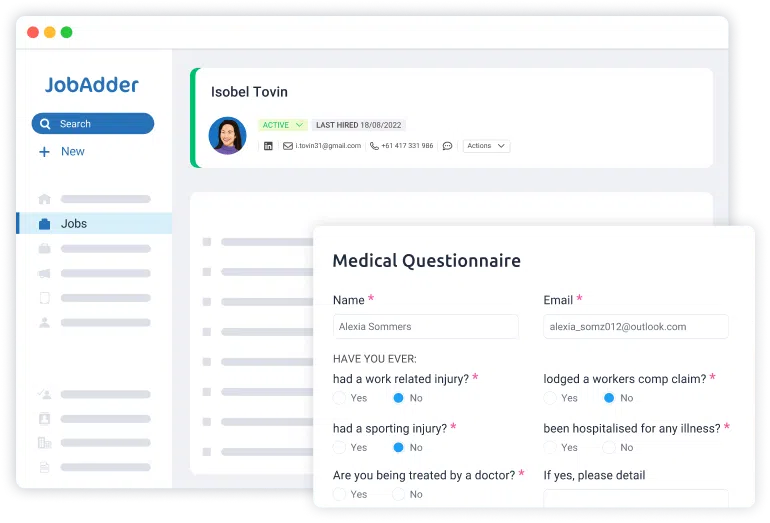
Task: Select Yes for hospitalised for illness
Action: pos(550,447)
